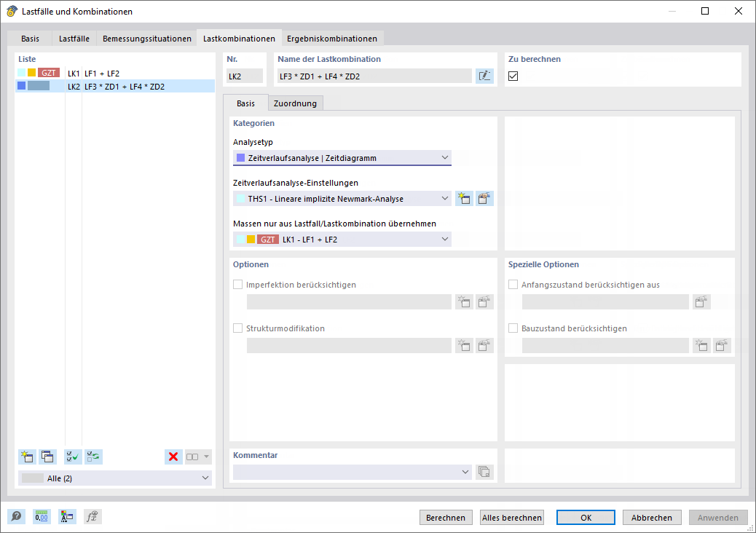Click the edit Bauzustand icon
Viewport: 756px width, 533px height.
pyautogui.click(x=722, y=345)
